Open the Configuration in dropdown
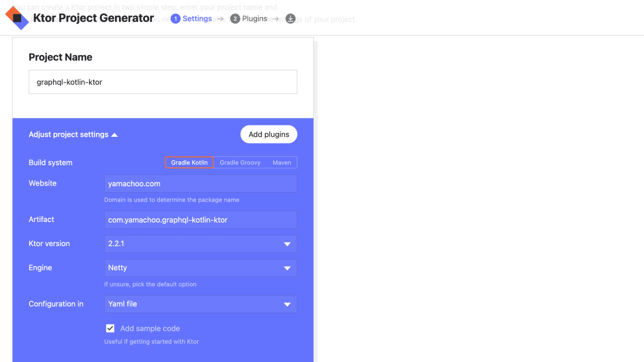The width and height of the screenshot is (644, 362). [200, 304]
